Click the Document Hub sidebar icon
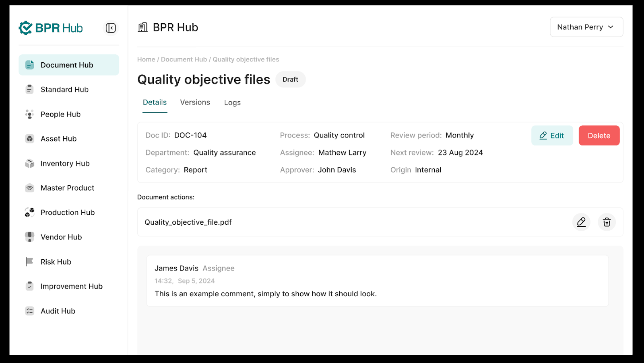This screenshot has width=644, height=363. pyautogui.click(x=30, y=65)
